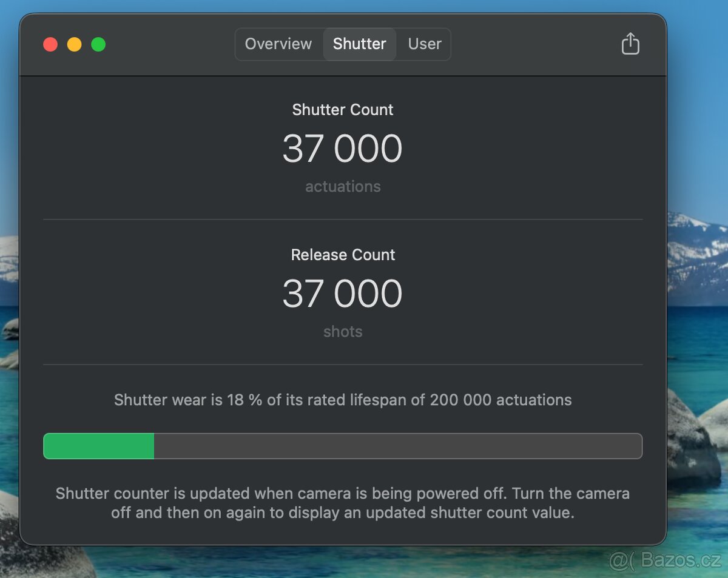Minimize the window using the yellow button

[75, 44]
